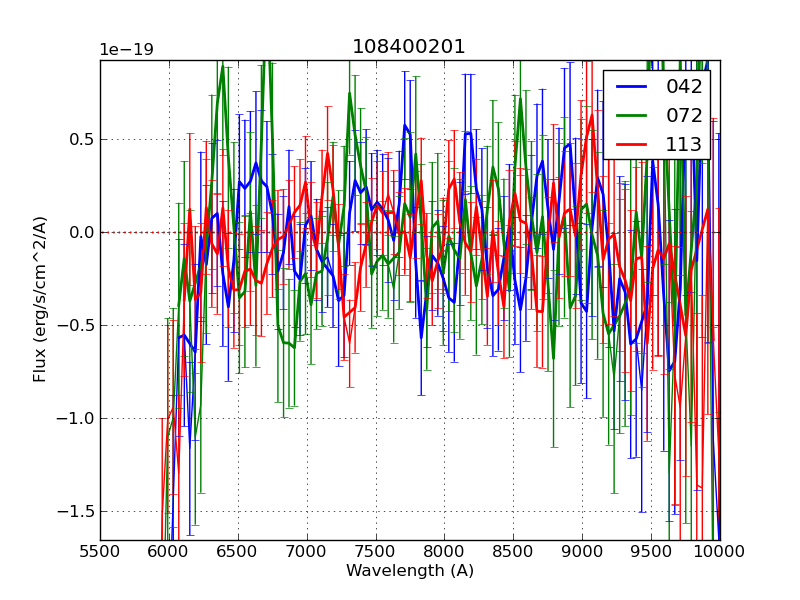
Task: Click the 10000 x-axis tick label
Action: (x=719, y=551)
